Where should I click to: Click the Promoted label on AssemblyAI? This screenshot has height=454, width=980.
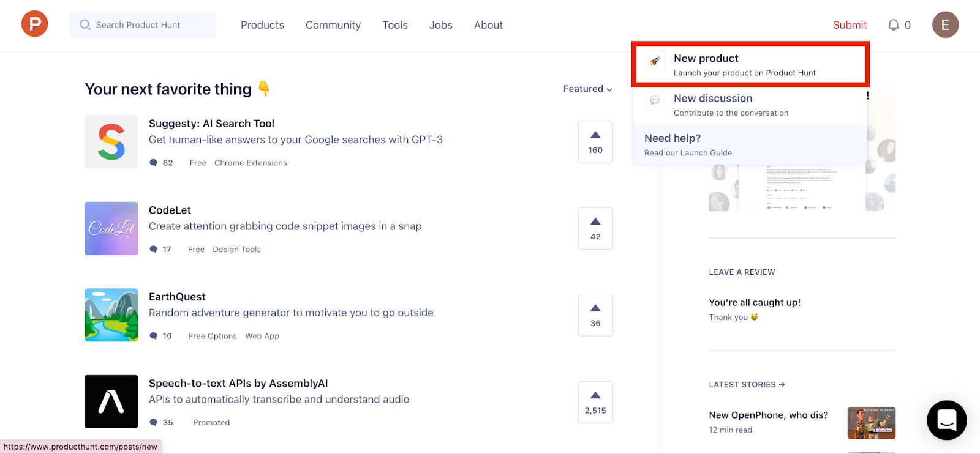coord(211,423)
